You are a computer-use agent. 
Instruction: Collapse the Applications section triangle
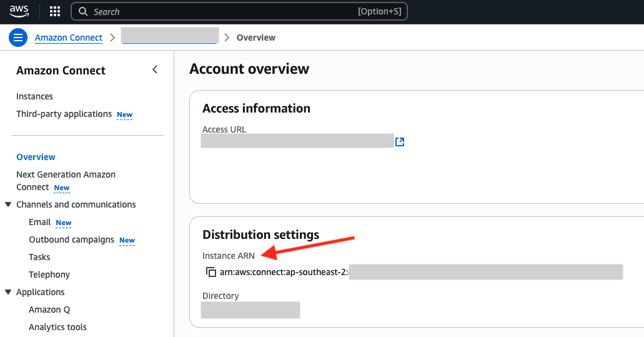[7, 292]
